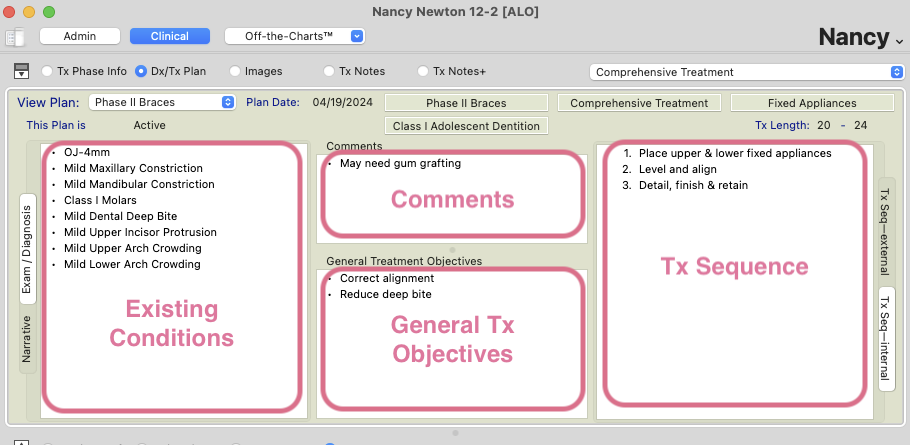
Task: Open the Comprehensive Treatment dropdown at top right
Action: (x=747, y=72)
